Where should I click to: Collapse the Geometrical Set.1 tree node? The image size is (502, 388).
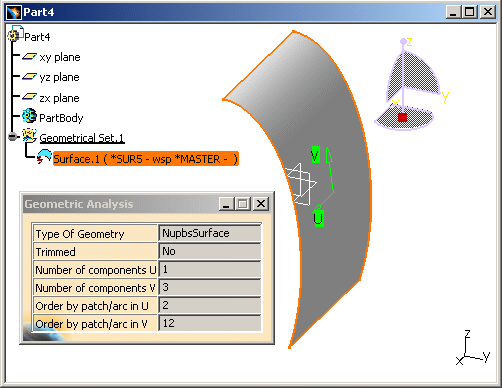(x=13, y=137)
